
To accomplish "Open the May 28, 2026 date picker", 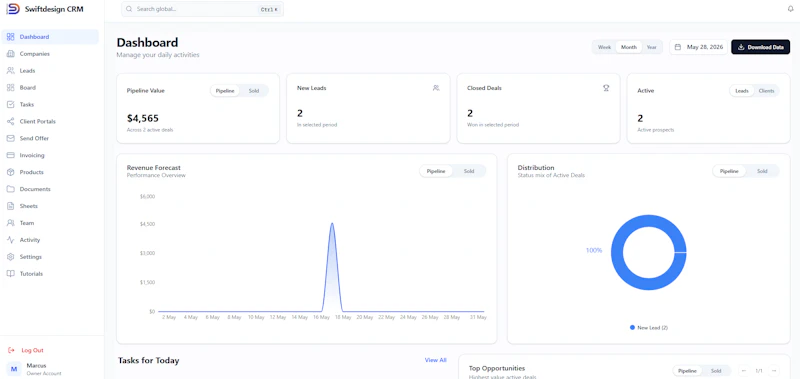I will coord(698,47).
